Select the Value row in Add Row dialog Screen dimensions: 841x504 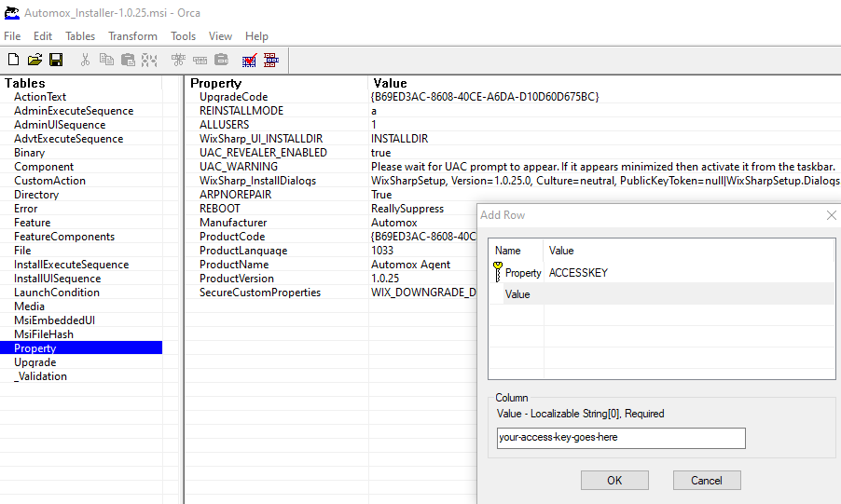click(662, 293)
